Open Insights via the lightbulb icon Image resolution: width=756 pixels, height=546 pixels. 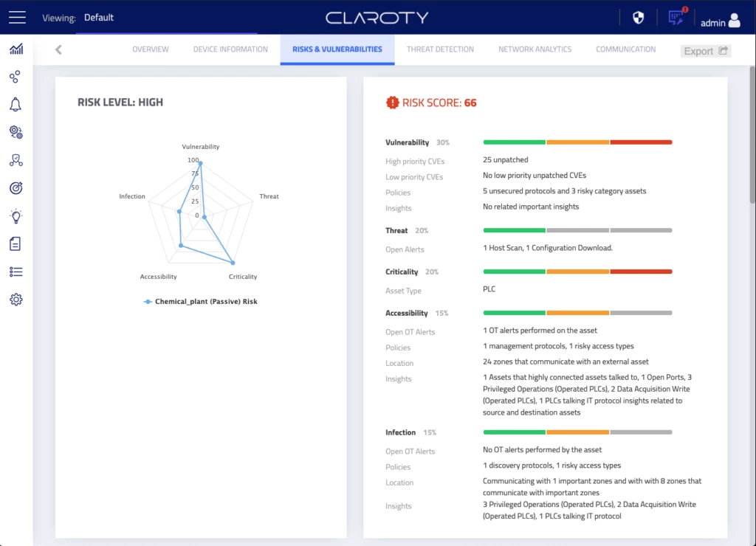point(16,216)
